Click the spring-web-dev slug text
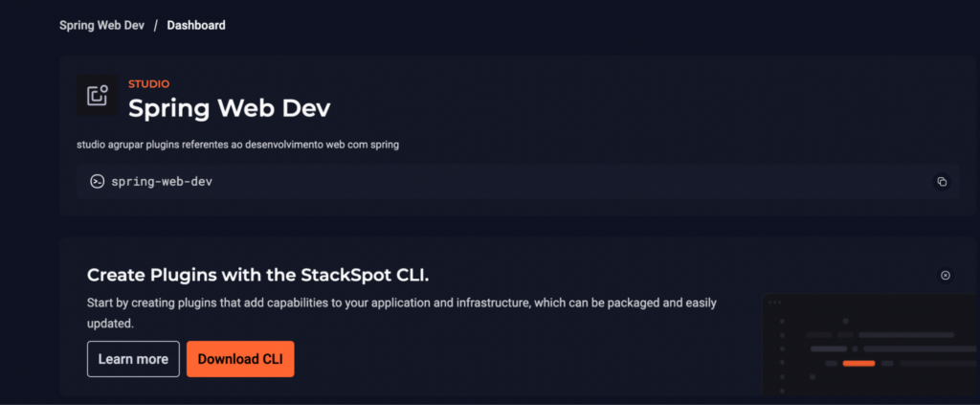Viewport: 980px width, 405px height. [162, 182]
